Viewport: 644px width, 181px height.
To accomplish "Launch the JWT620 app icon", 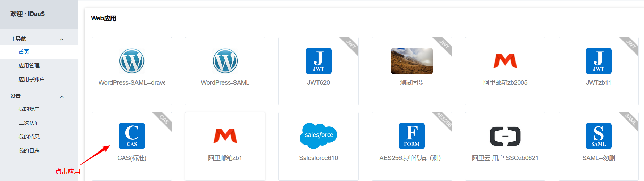I will (x=319, y=61).
